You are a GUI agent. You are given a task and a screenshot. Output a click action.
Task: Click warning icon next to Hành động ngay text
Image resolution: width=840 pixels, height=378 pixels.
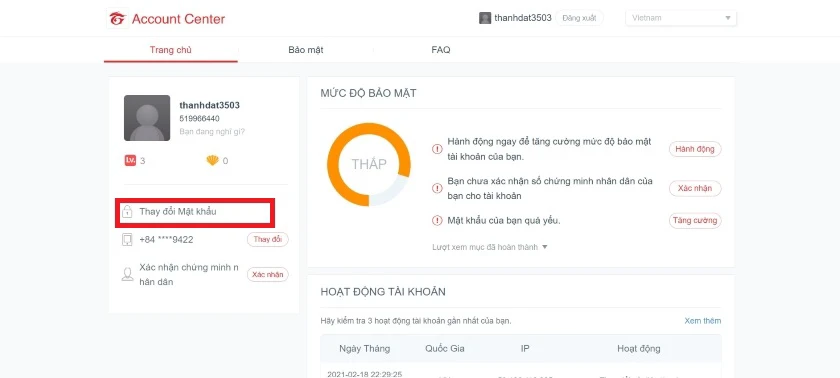click(437, 149)
